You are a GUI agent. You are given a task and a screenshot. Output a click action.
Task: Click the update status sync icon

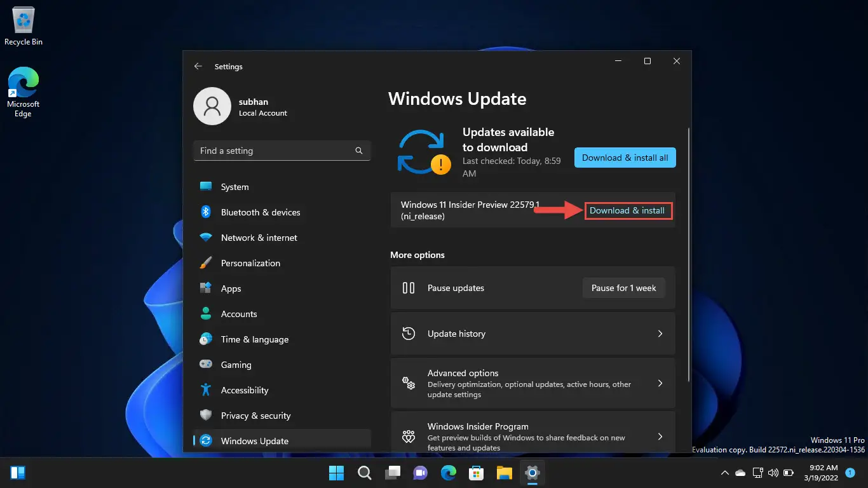click(423, 152)
